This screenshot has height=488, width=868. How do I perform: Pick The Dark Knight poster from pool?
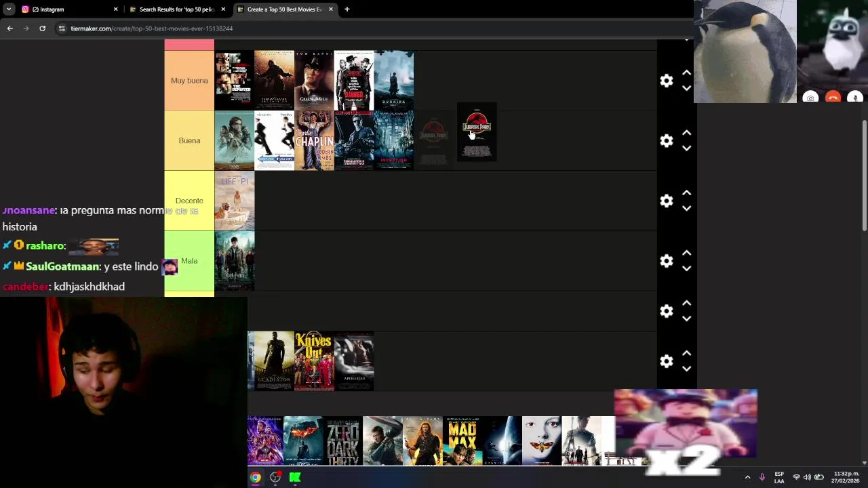[303, 441]
